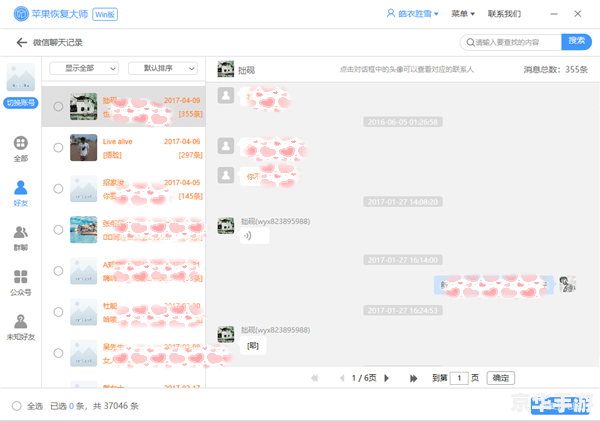This screenshot has width=600, height=421.
Task: Click the grey avatar of the first message
Action: (226, 95)
